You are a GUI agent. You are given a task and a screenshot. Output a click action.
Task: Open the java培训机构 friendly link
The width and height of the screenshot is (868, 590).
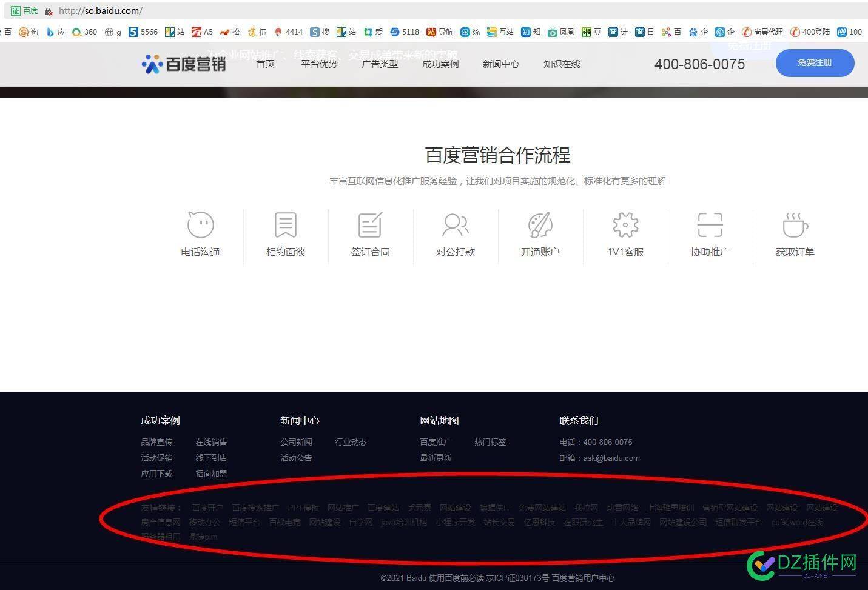click(x=404, y=522)
